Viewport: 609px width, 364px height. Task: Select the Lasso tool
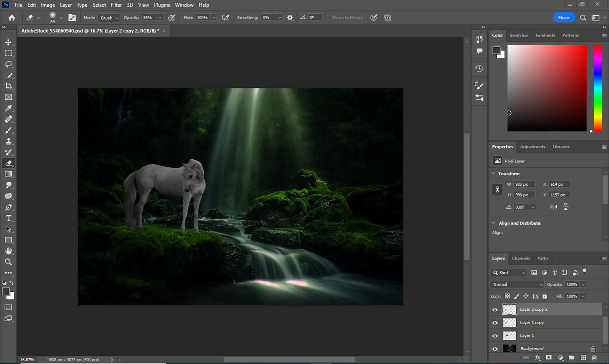[x=9, y=64]
